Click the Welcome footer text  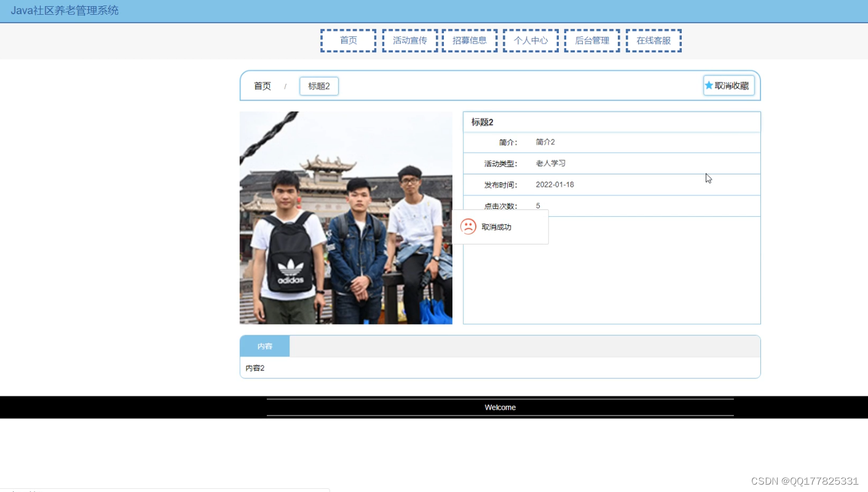(500, 407)
